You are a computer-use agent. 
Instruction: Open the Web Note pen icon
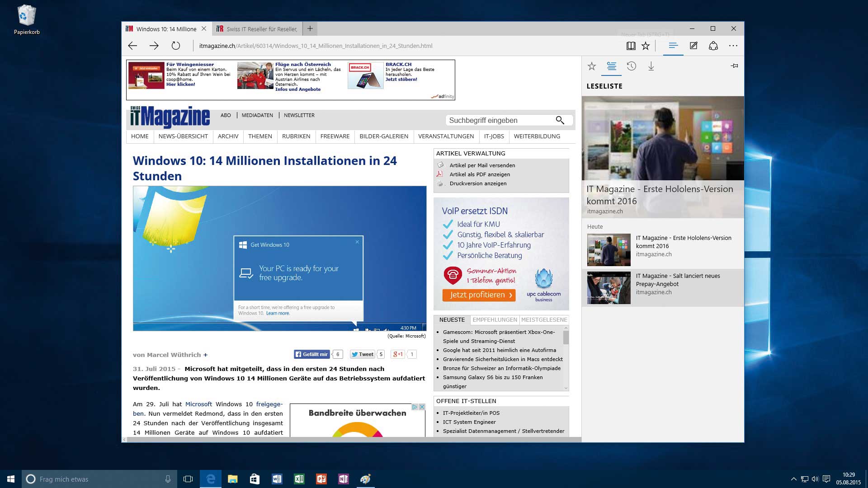pyautogui.click(x=693, y=46)
